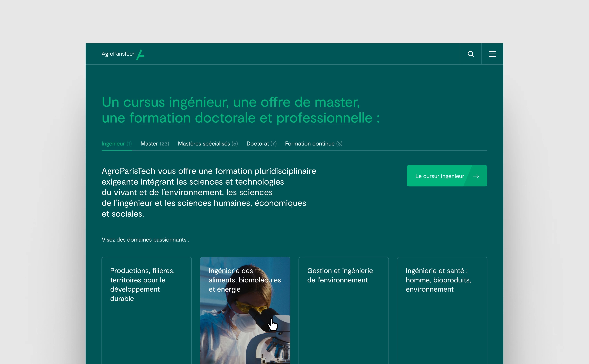Open the Mastères spécialisés (5) tab
Viewport: 589px width, 364px height.
[x=208, y=144]
